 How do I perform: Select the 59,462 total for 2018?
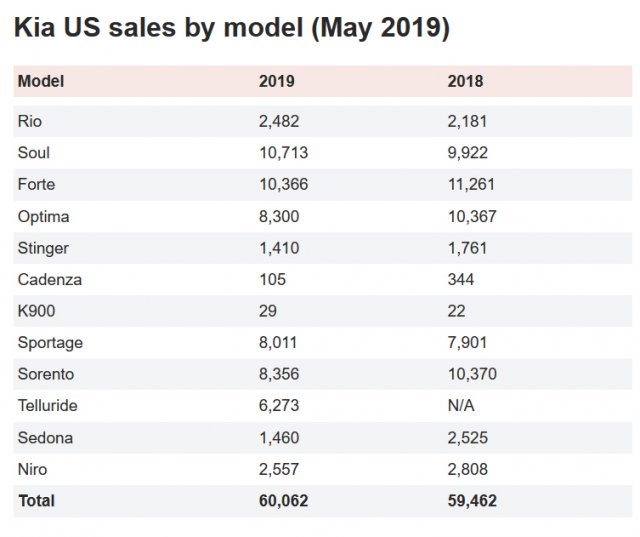click(x=472, y=500)
